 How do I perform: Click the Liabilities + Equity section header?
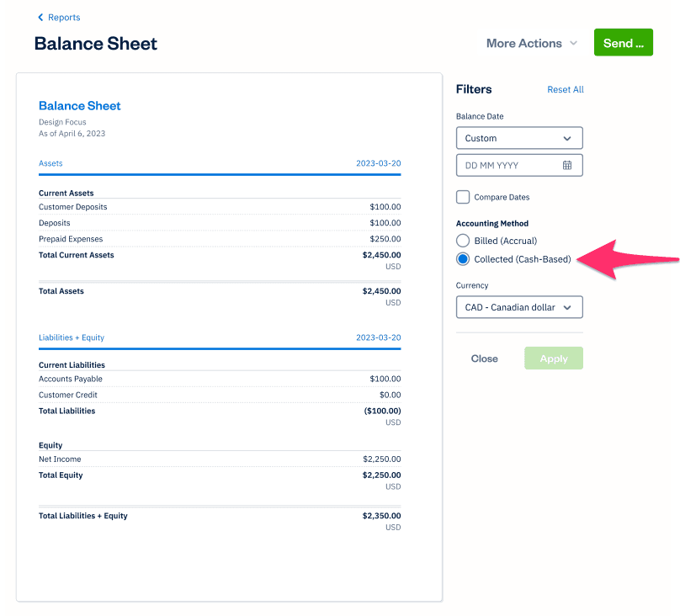pyautogui.click(x=72, y=337)
